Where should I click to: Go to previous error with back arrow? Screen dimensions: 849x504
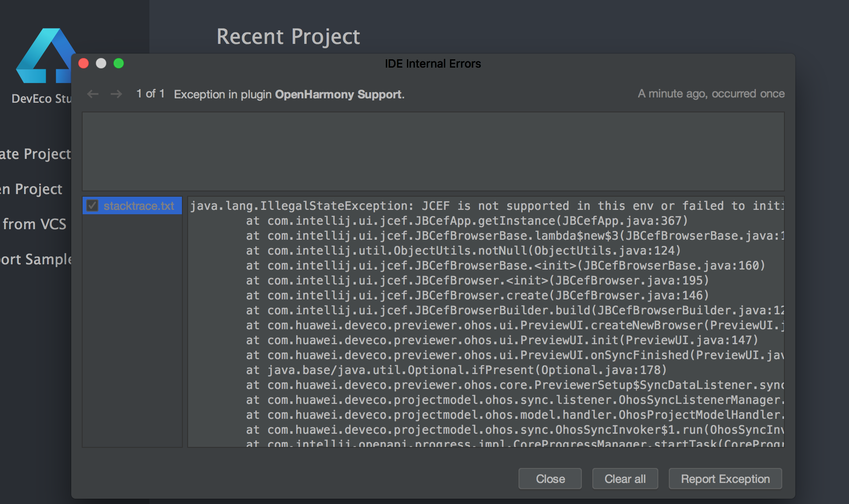click(x=93, y=94)
